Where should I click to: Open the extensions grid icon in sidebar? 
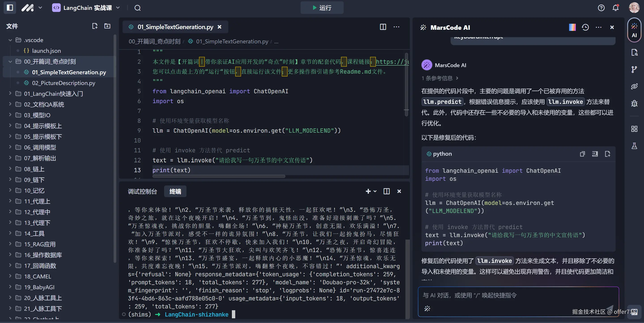point(634,129)
